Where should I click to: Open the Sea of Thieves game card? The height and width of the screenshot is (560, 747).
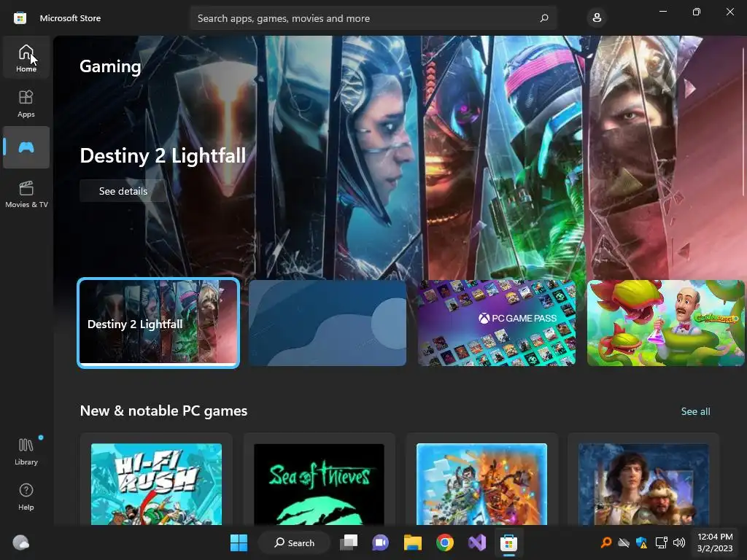click(320, 479)
